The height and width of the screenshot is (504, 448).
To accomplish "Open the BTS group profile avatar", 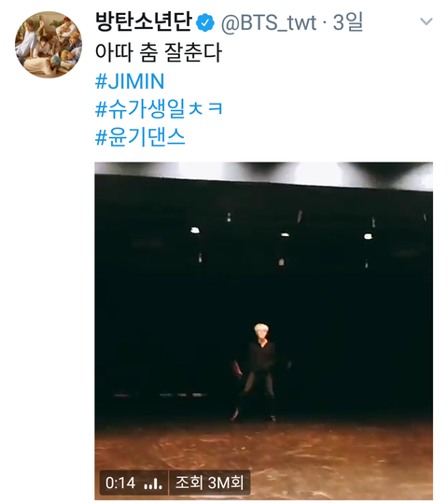I will [49, 45].
